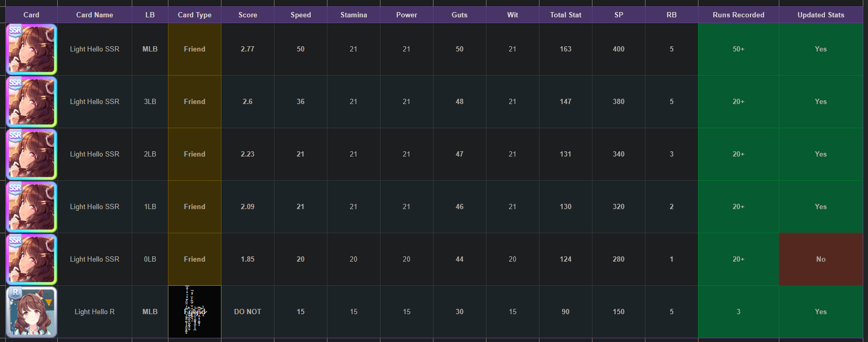The image size is (868, 342).
Task: Click the Total Stat cell showing 163
Action: click(x=566, y=49)
